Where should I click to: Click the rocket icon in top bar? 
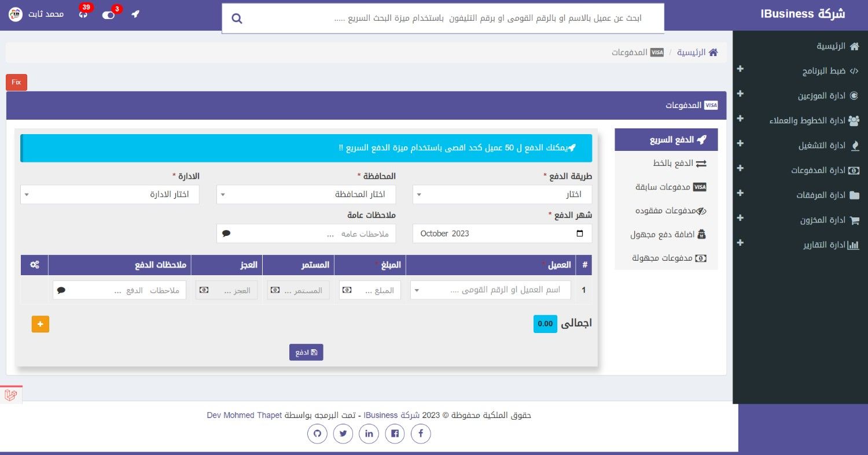point(135,14)
